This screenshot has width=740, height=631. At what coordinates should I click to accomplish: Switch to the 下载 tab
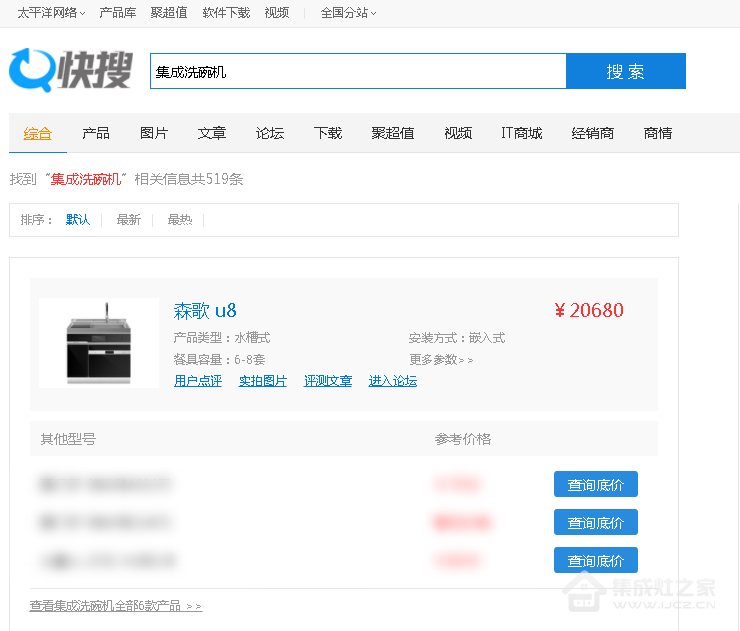tap(328, 134)
